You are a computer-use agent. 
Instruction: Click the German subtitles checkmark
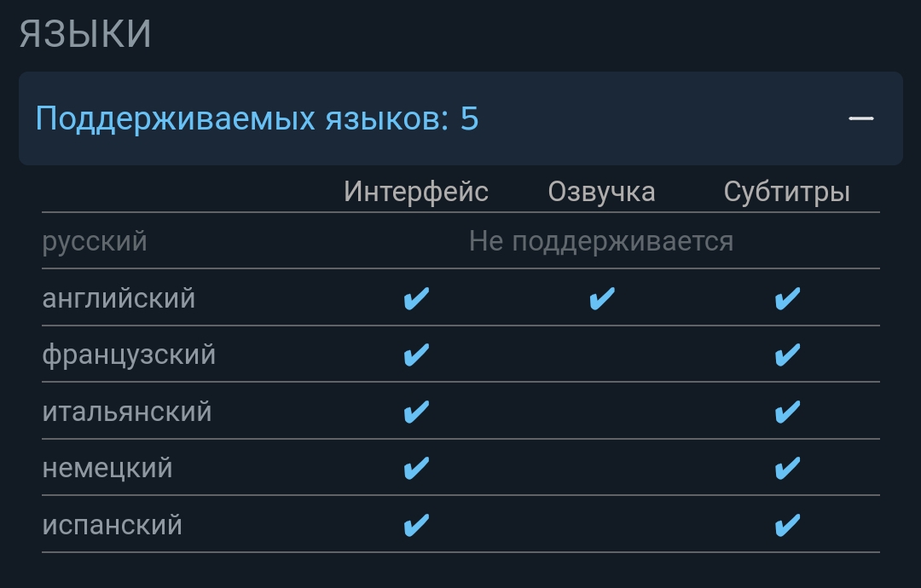[x=788, y=468]
